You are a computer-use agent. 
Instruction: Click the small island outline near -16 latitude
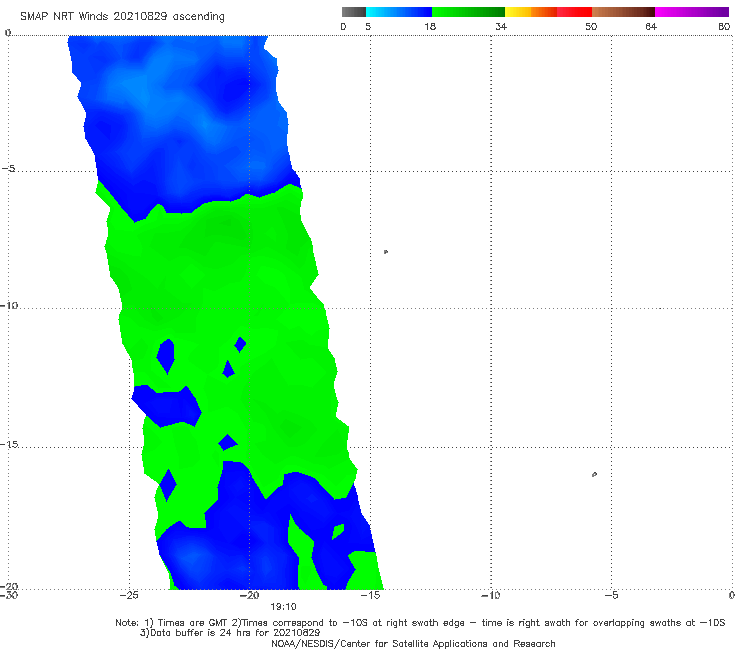pyautogui.click(x=594, y=474)
